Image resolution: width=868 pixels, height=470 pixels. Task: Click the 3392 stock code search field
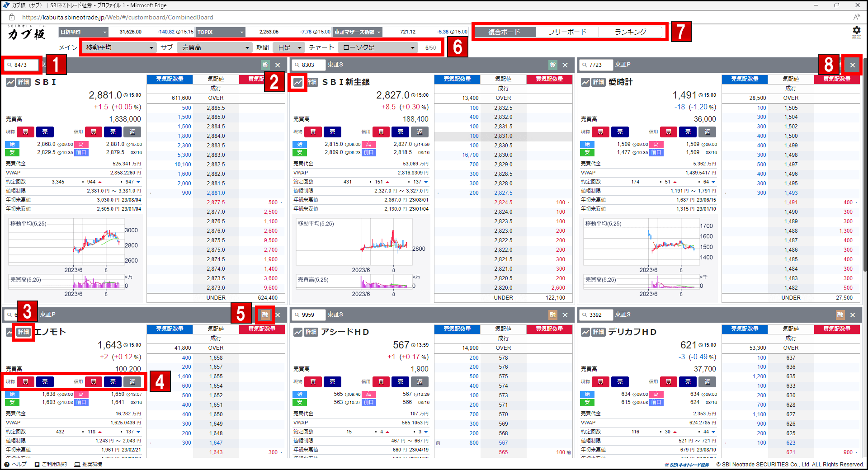coord(597,315)
